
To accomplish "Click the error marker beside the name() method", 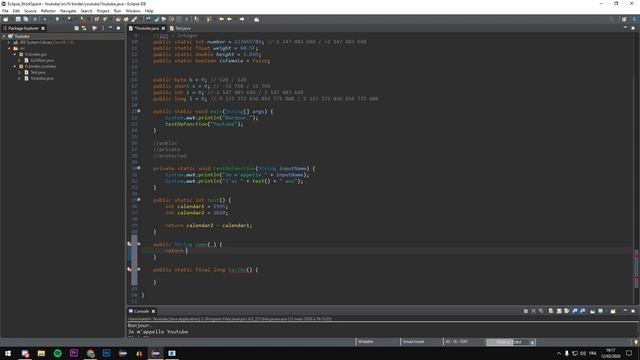I will click(x=129, y=244).
